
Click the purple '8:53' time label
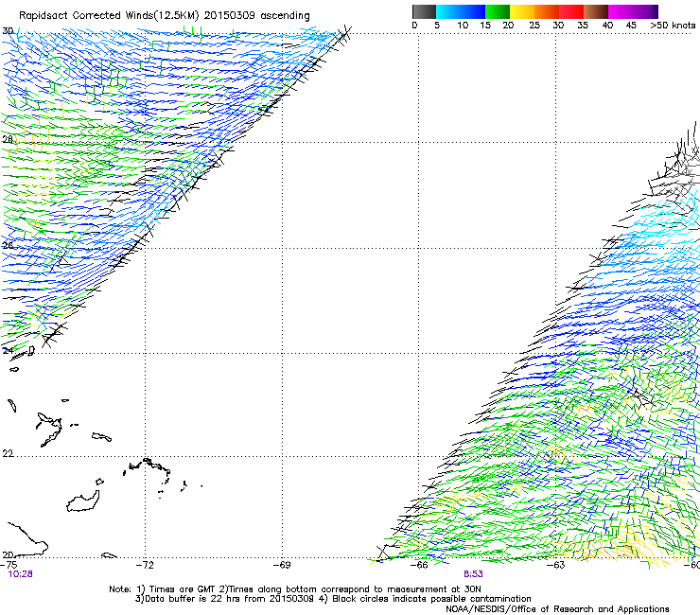click(473, 574)
